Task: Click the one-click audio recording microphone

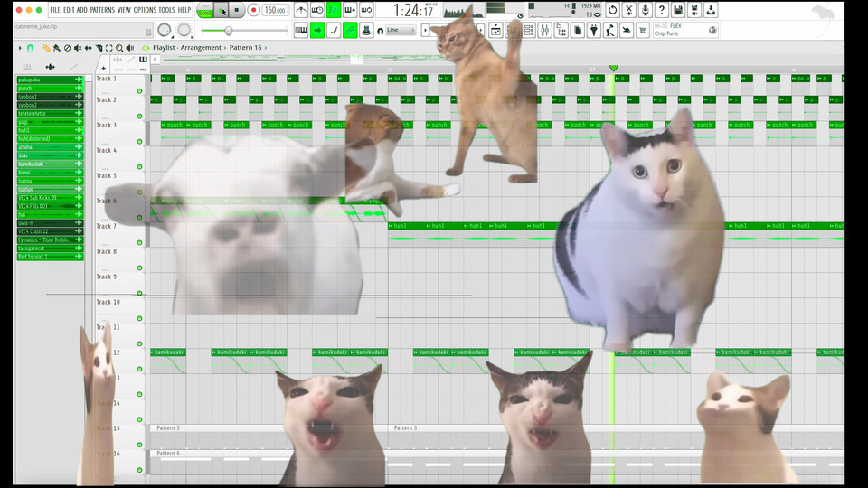Action: tap(646, 10)
